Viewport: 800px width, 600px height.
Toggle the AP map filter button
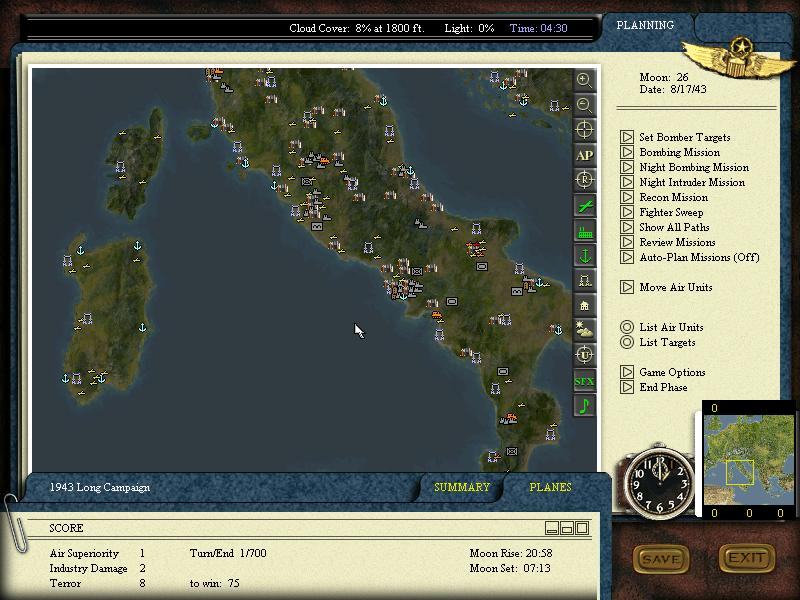[585, 155]
